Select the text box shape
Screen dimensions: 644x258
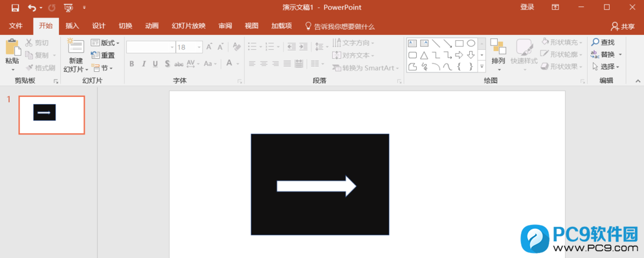coord(412,43)
